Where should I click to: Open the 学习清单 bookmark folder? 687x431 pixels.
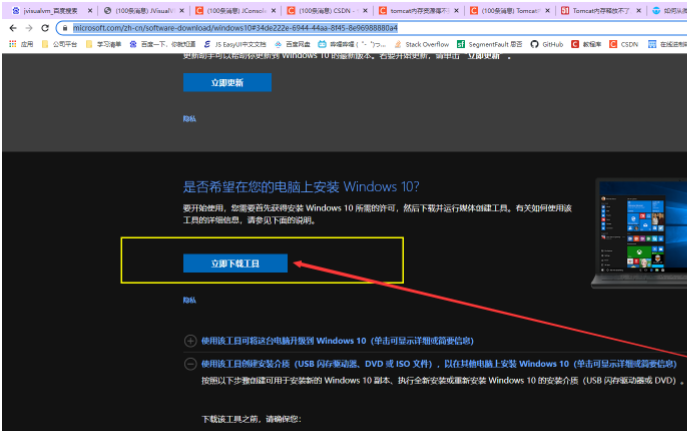[x=103, y=44]
